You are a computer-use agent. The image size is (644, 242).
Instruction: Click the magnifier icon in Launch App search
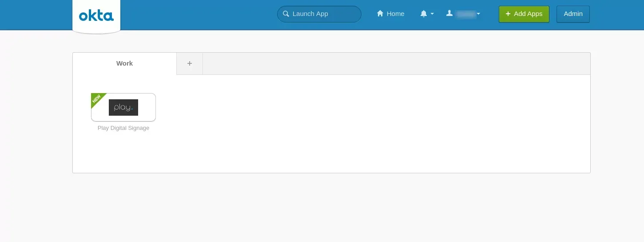[x=286, y=14]
